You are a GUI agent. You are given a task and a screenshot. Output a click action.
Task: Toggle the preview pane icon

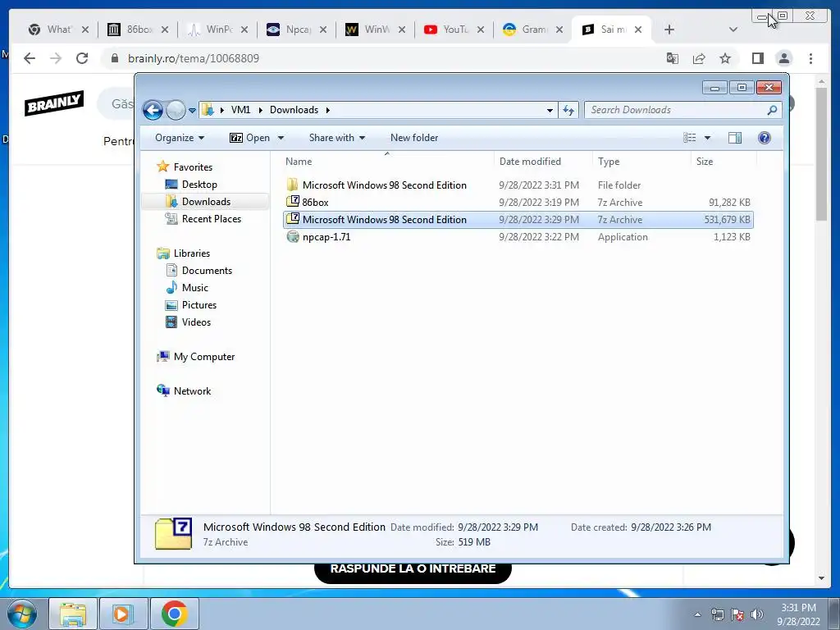(735, 138)
